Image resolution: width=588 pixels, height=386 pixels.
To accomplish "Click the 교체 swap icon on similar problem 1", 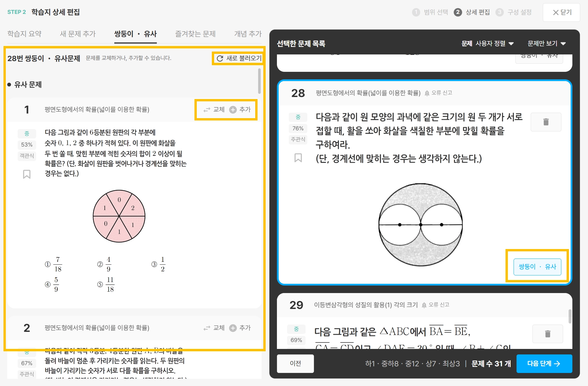I will point(207,110).
